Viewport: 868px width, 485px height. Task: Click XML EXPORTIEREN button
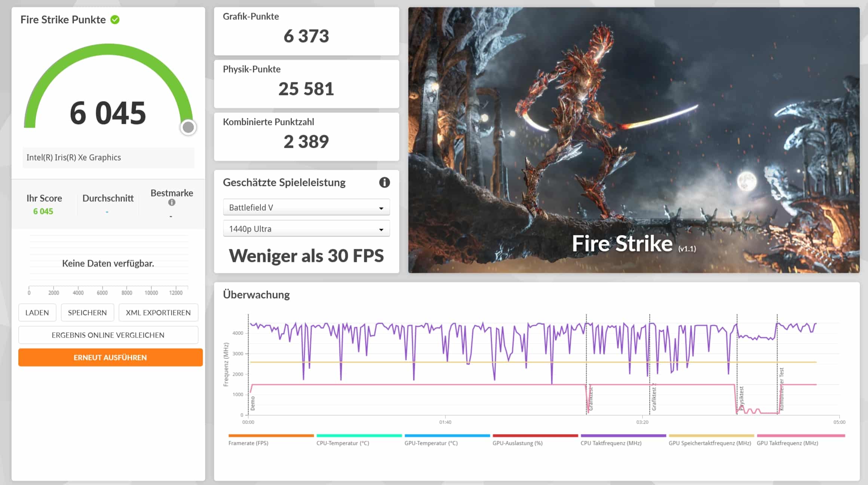pos(158,312)
